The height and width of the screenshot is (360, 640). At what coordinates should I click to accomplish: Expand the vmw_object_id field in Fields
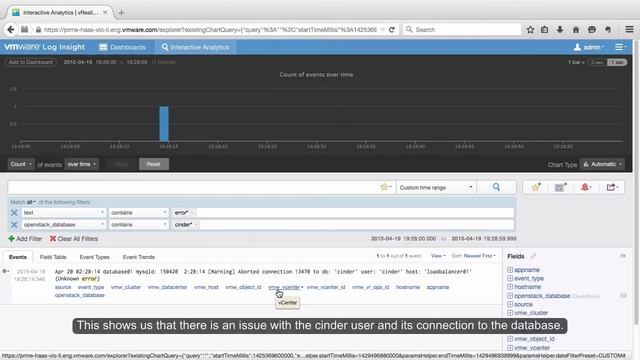[x=510, y=339]
